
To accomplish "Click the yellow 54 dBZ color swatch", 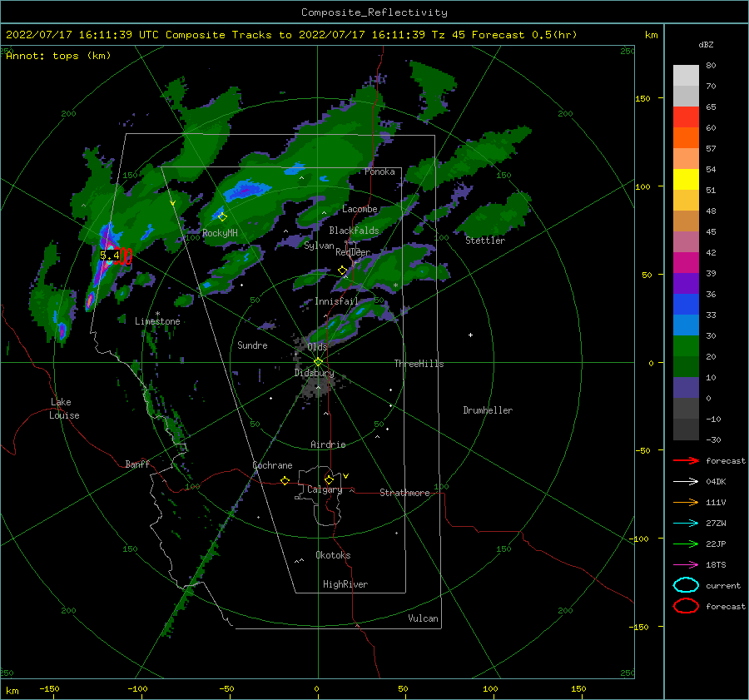I will pyautogui.click(x=686, y=179).
